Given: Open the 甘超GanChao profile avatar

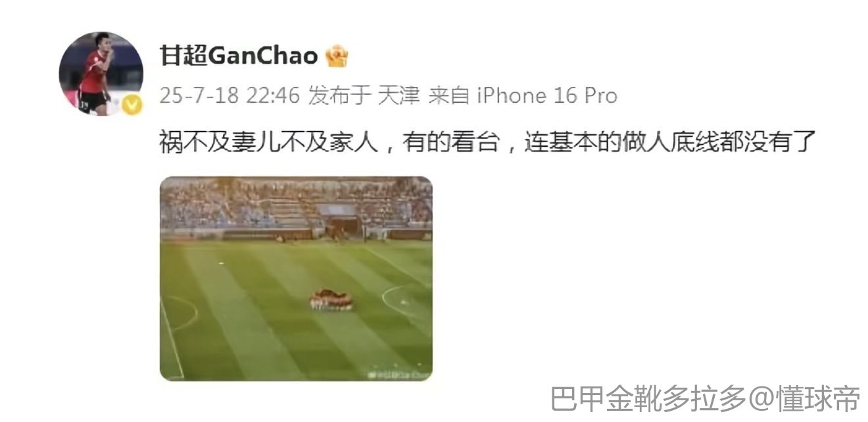Looking at the screenshot, I should point(101,74).
